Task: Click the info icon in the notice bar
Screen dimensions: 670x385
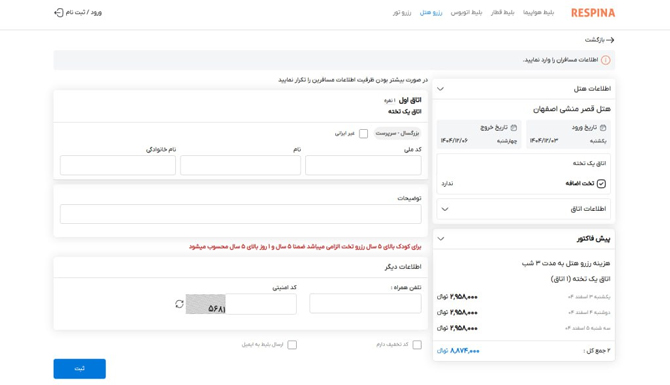Action: click(x=605, y=60)
